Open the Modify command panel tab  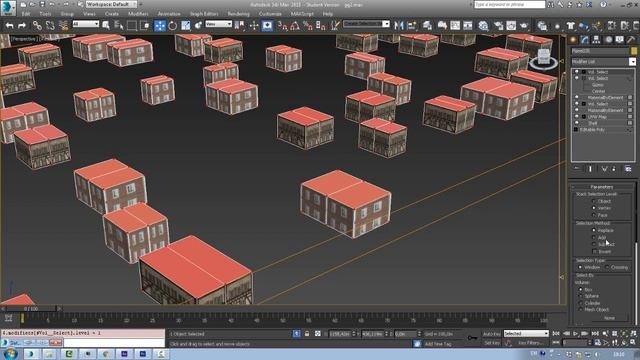[x=585, y=40]
